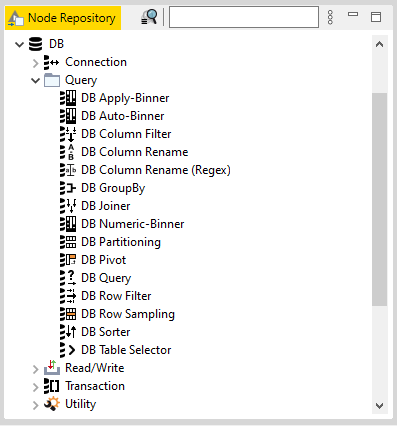Select the Read/Write category label
The height and width of the screenshot is (426, 397).
click(x=95, y=368)
